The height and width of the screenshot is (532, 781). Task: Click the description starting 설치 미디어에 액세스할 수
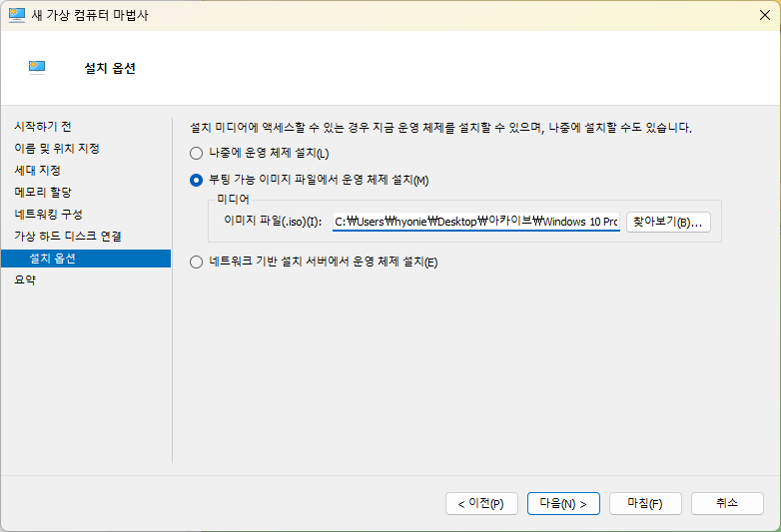pos(440,128)
